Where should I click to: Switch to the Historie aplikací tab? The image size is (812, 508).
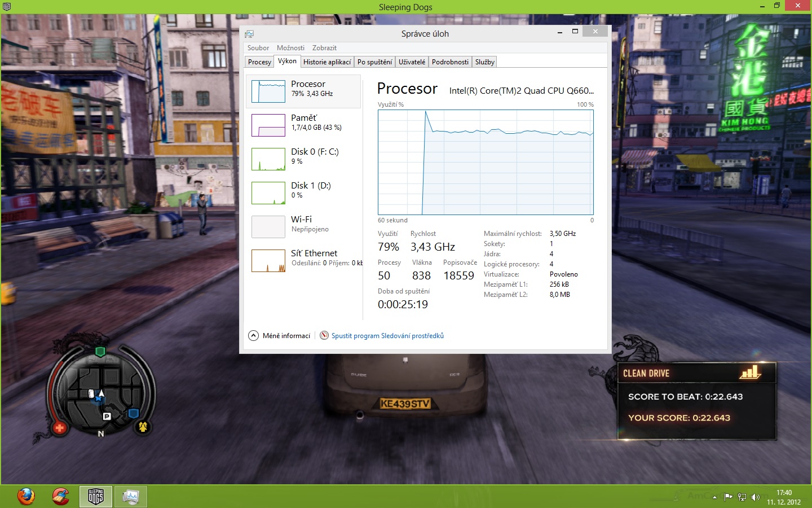[x=327, y=62]
